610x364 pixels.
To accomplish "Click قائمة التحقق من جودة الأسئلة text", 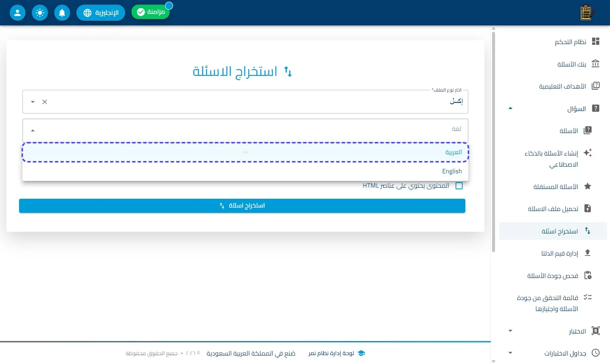I will (548, 303).
